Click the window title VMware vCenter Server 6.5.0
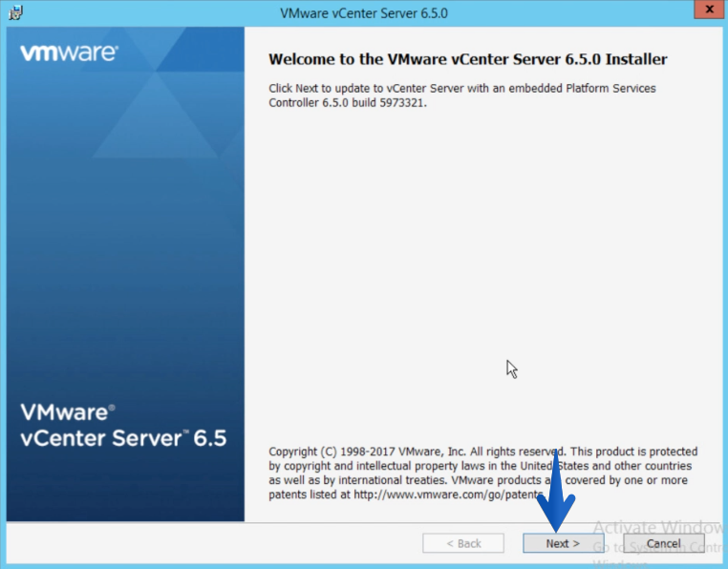This screenshot has height=569, width=728. click(364, 13)
